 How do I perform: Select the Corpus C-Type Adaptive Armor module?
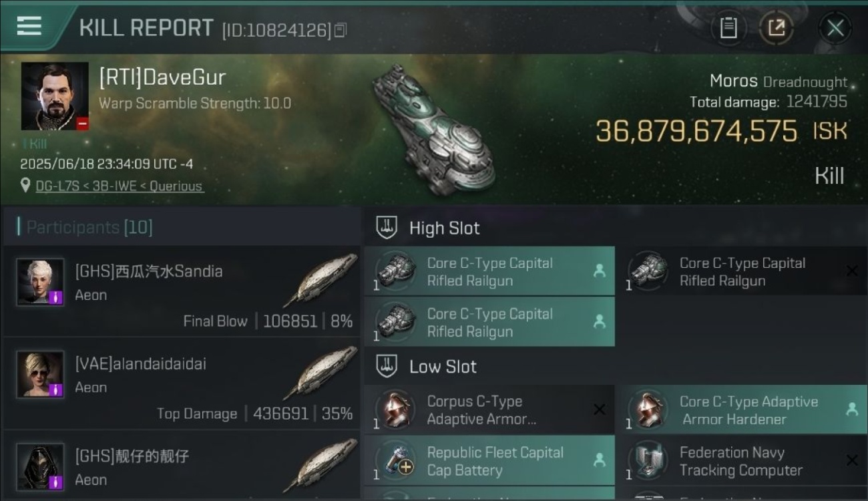(x=489, y=409)
